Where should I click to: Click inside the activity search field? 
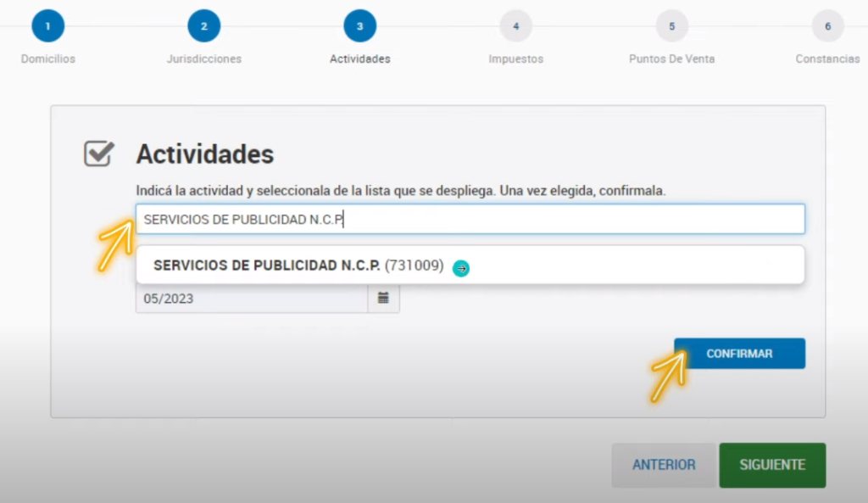471,219
